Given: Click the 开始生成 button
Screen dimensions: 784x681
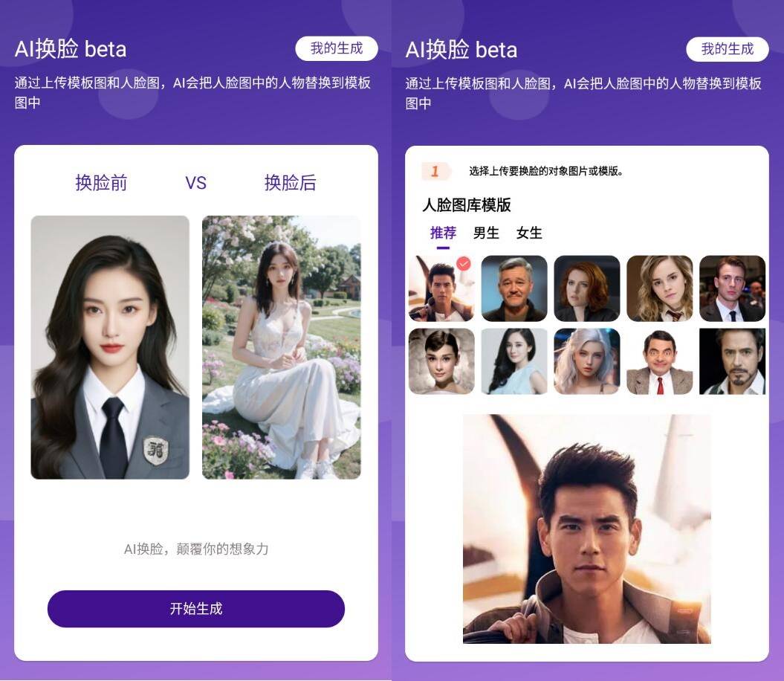Looking at the screenshot, I should pyautogui.click(x=196, y=608).
